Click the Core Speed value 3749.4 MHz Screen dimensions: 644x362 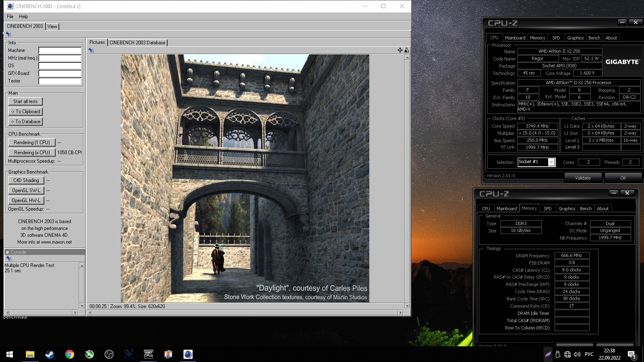537,126
